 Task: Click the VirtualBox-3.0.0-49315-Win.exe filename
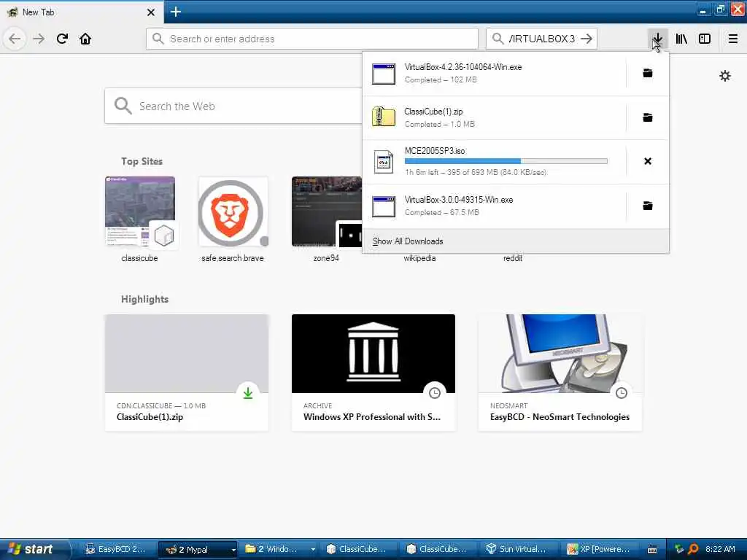point(459,200)
